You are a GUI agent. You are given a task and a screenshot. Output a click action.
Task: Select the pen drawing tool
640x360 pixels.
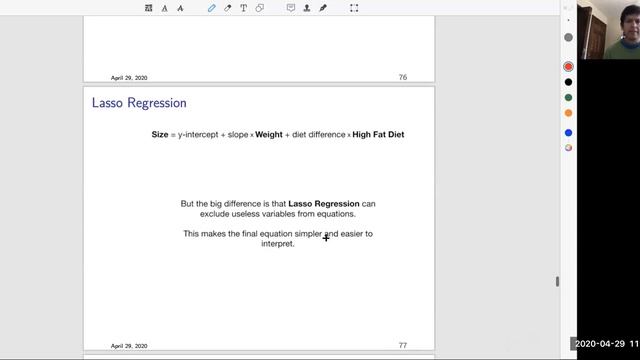pos(211,8)
